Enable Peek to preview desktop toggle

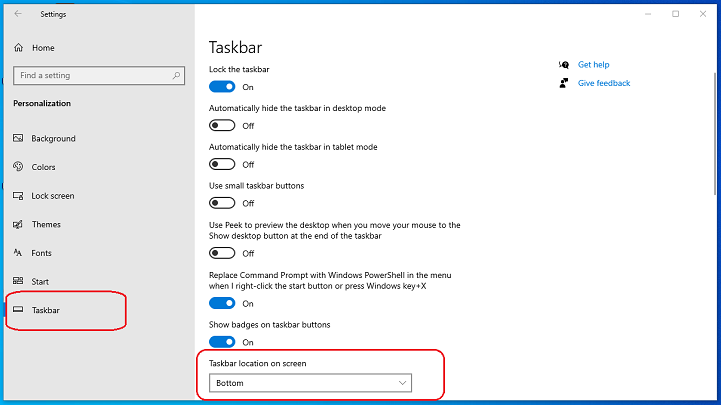point(222,253)
